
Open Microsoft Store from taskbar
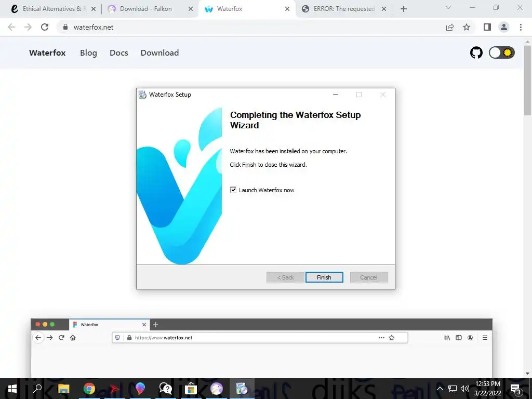click(x=191, y=389)
